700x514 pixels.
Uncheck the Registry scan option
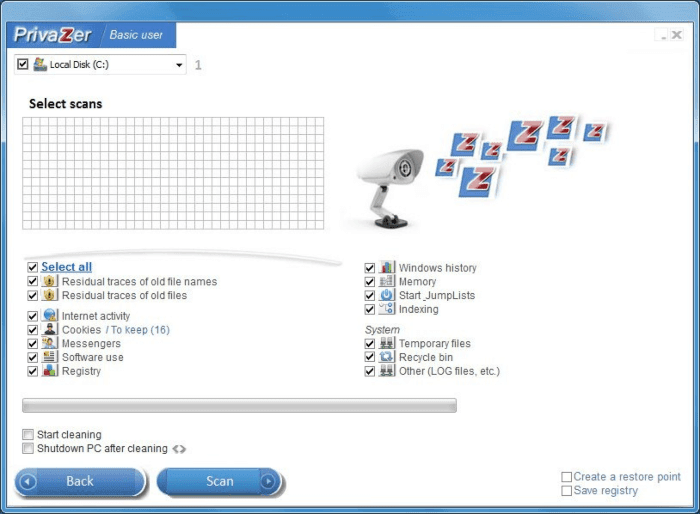pyautogui.click(x=32, y=371)
